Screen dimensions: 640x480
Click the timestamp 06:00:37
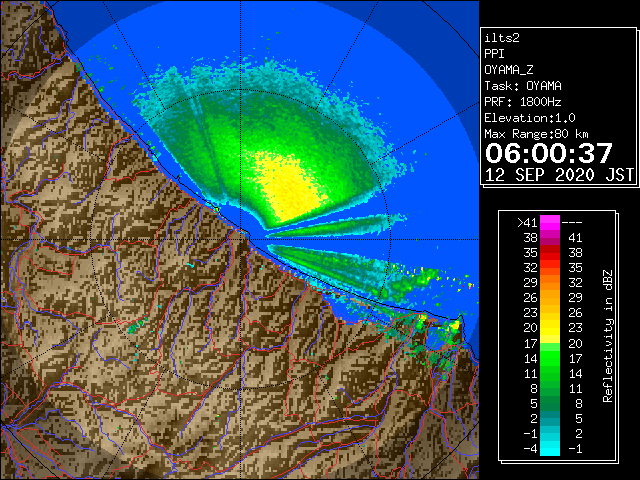click(x=549, y=153)
